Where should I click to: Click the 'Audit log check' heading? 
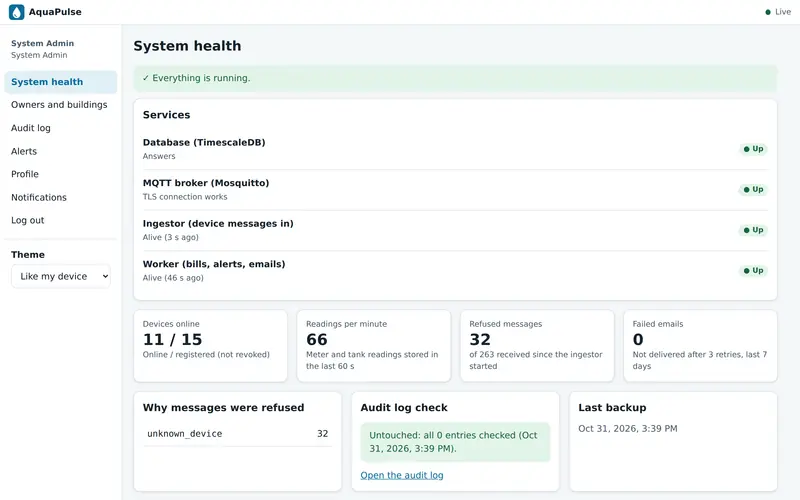click(x=404, y=408)
